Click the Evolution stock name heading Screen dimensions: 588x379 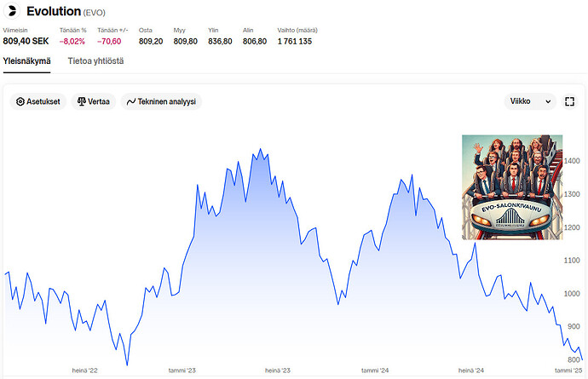pos(53,12)
